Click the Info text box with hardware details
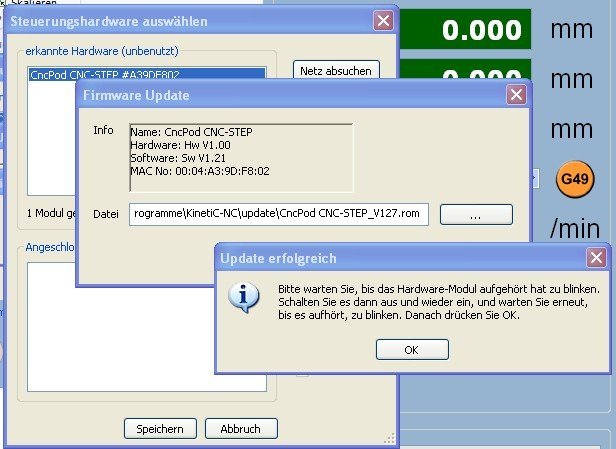This screenshot has width=616, height=449. [241, 158]
